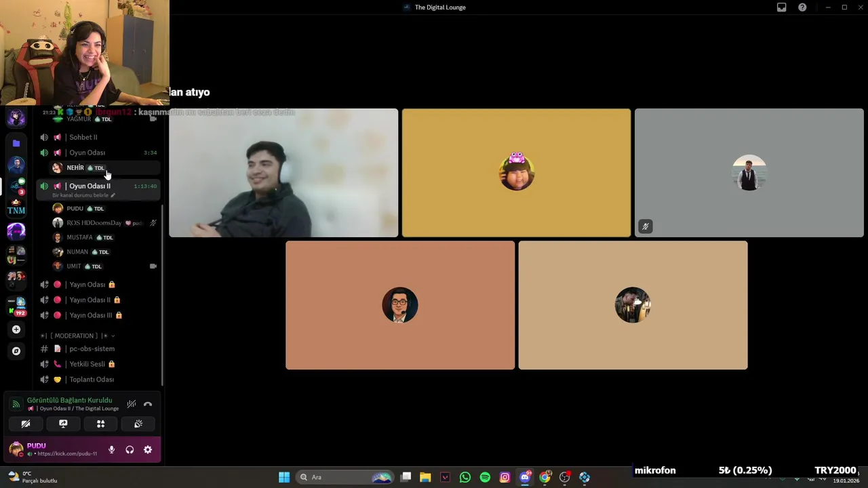Open Google Chrome from taskbar
Image resolution: width=868 pixels, height=488 pixels.
[545, 477]
